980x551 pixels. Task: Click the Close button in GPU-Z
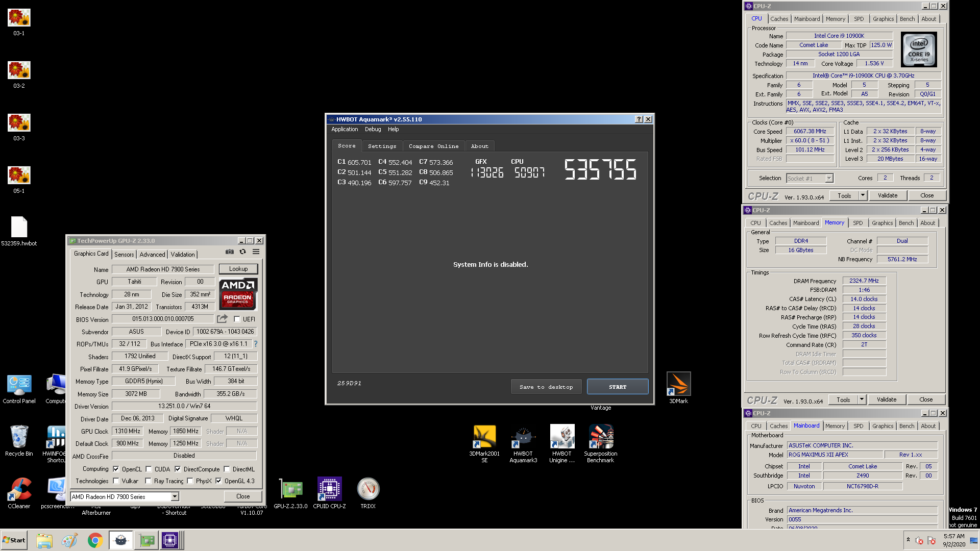[x=243, y=496]
